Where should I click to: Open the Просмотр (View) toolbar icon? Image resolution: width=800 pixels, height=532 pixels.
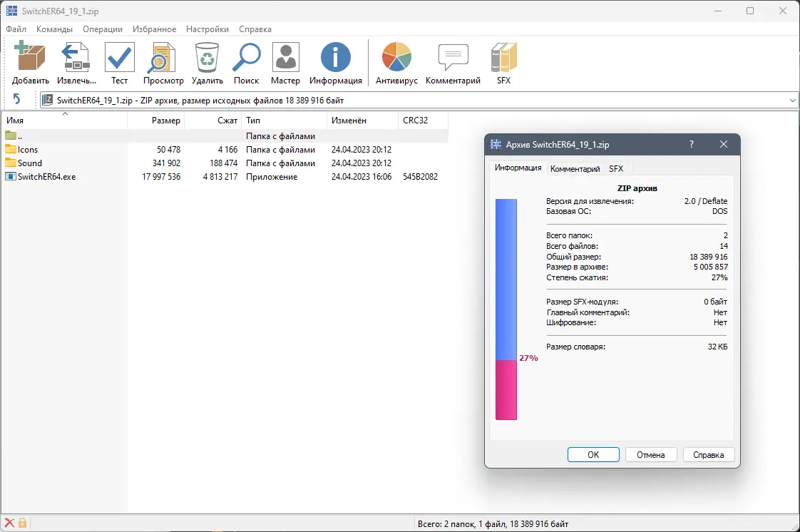pyautogui.click(x=163, y=56)
